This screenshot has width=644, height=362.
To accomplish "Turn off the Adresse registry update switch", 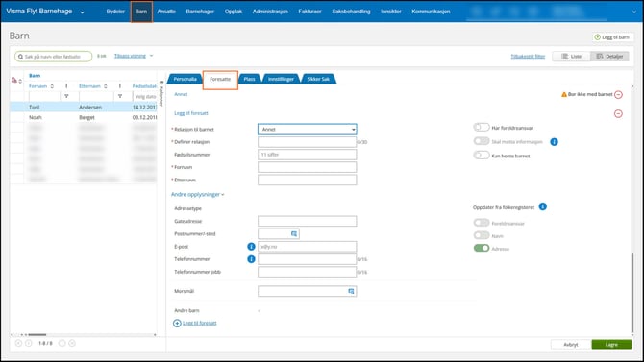I will (482, 249).
